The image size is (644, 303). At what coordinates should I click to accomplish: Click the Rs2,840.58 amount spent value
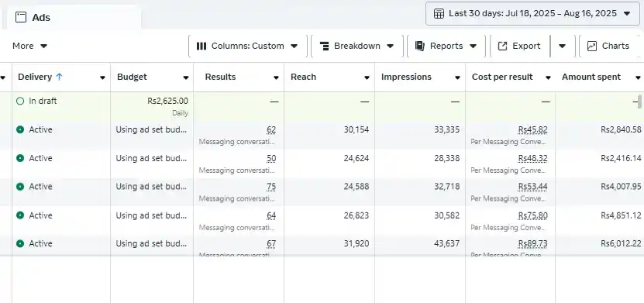tap(621, 129)
